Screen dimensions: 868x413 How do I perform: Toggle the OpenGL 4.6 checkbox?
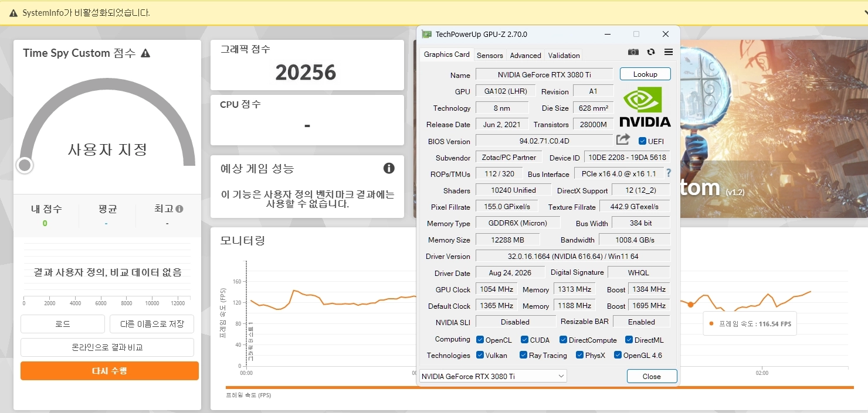pos(618,355)
